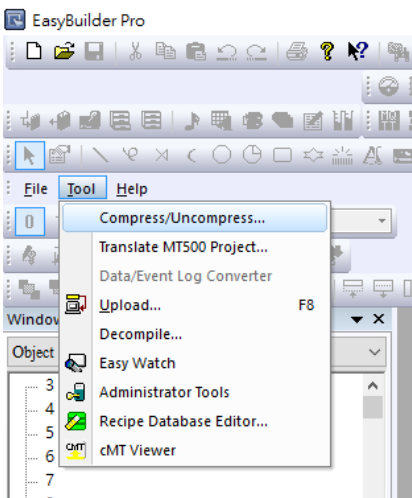This screenshot has width=412, height=498.
Task: Select the text A drawing tool
Action: pos(372,155)
